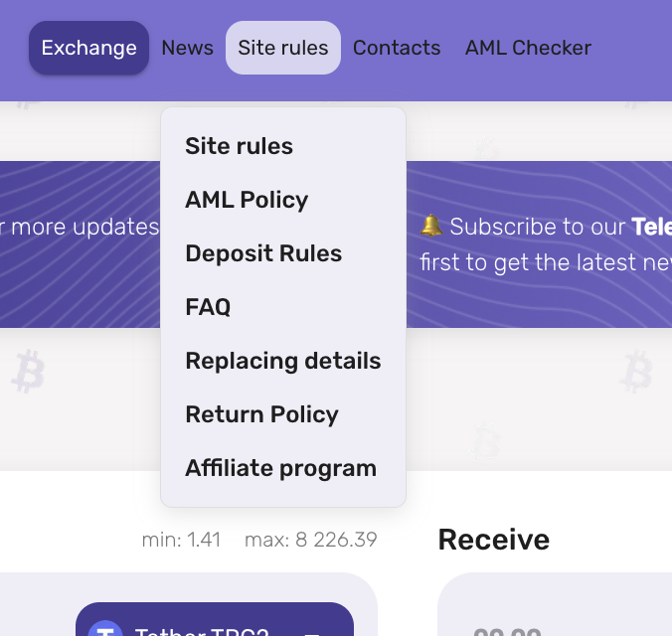Image resolution: width=672 pixels, height=636 pixels.
Task: Go to the Contacts page
Action: (397, 48)
